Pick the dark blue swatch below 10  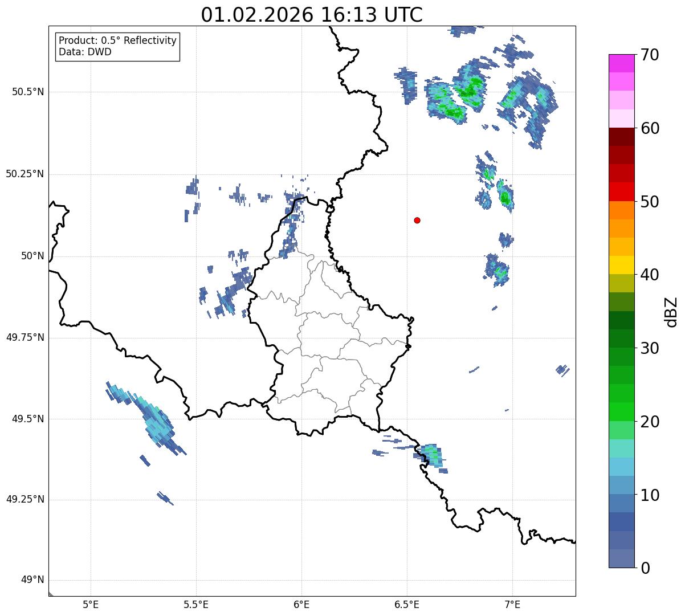[x=621, y=521]
